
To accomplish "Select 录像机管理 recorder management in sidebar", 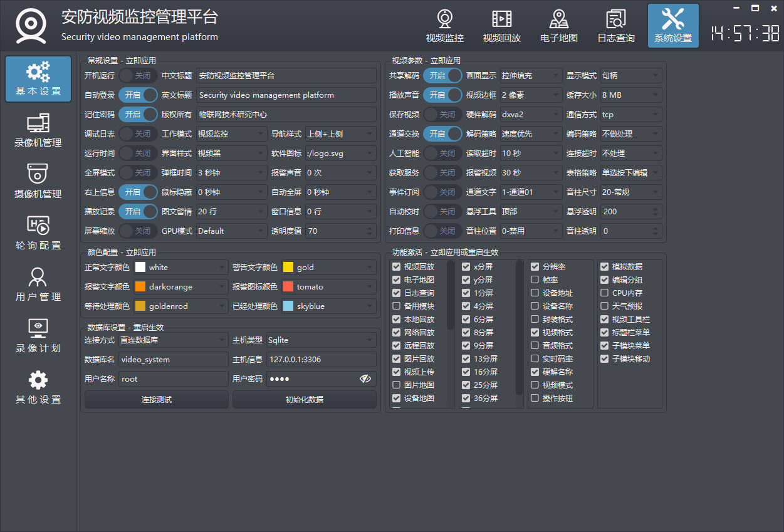I will click(x=38, y=130).
